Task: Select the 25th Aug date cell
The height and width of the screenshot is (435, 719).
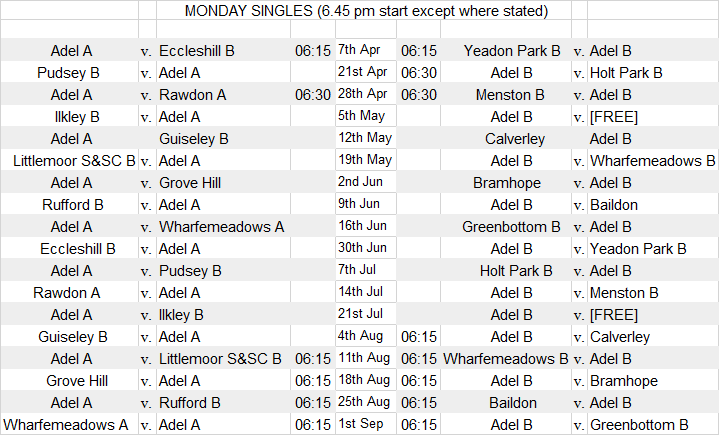Action: (365, 402)
